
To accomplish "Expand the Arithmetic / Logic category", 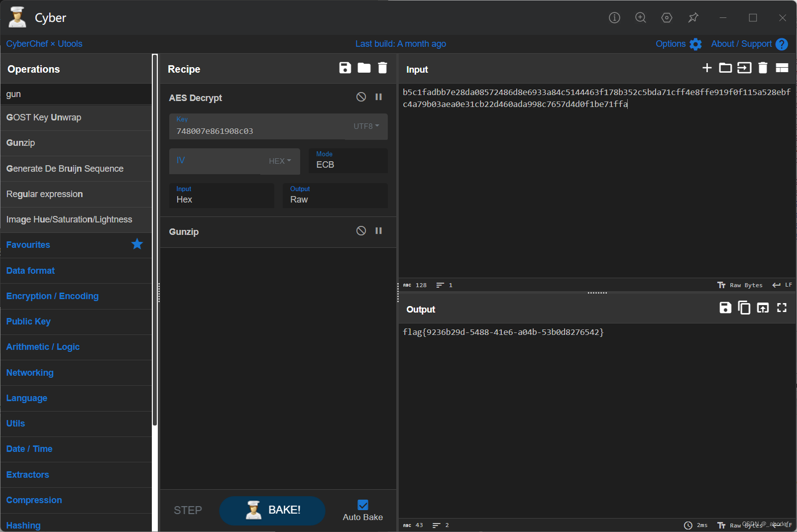I will click(76, 347).
